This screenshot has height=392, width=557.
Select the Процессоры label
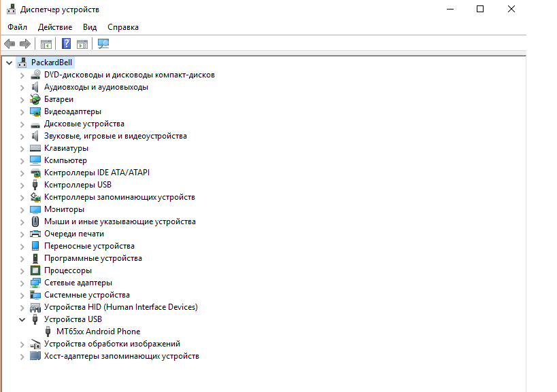tap(68, 270)
